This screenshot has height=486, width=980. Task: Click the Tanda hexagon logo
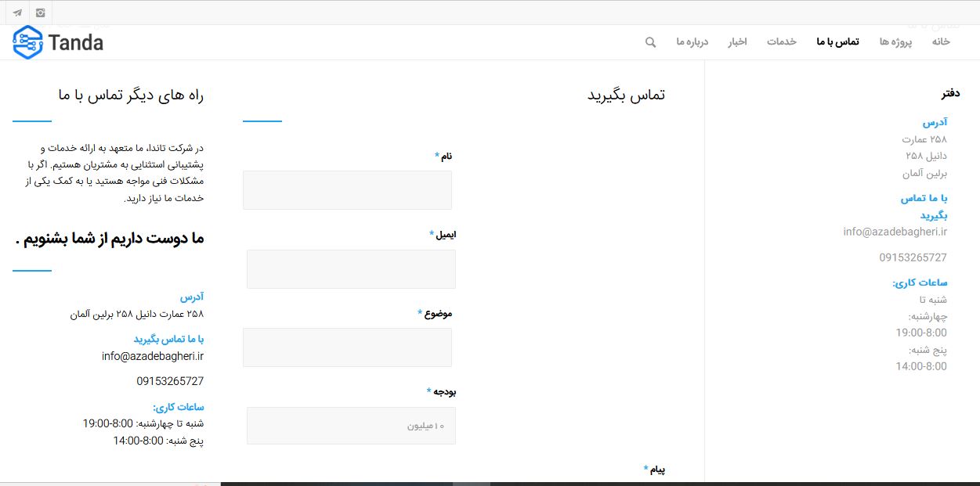28,42
